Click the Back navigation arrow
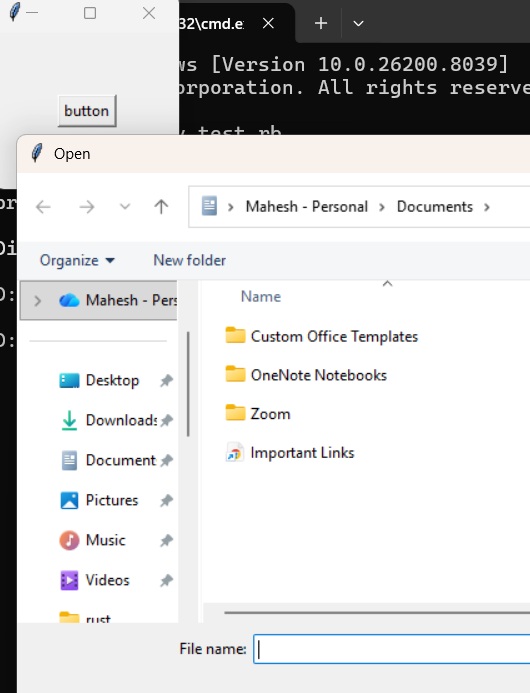530x693 pixels. tap(43, 207)
